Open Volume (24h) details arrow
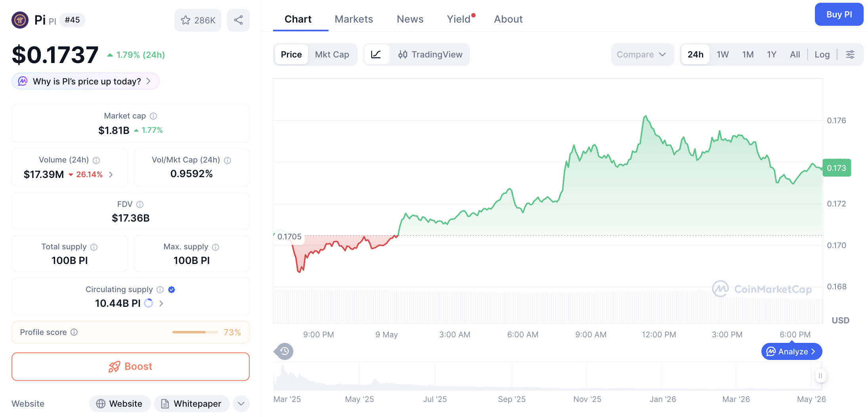868x417 pixels. [111, 174]
